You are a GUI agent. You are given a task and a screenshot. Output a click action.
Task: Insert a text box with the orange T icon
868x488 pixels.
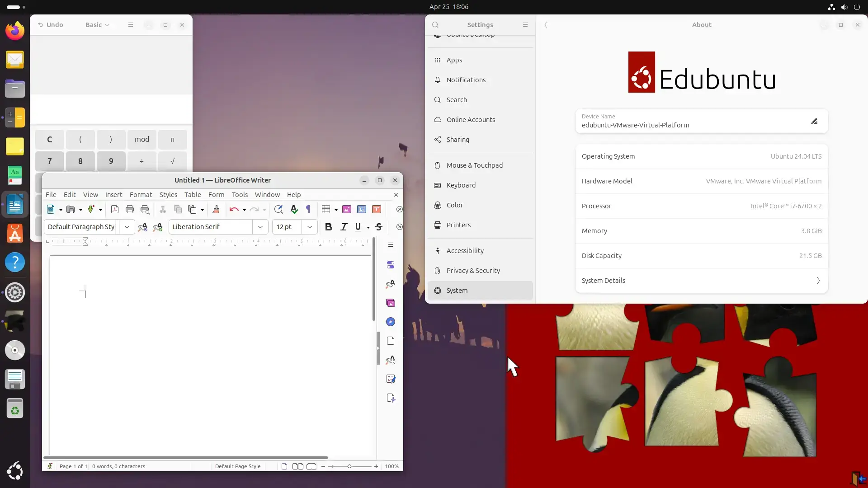(x=377, y=209)
